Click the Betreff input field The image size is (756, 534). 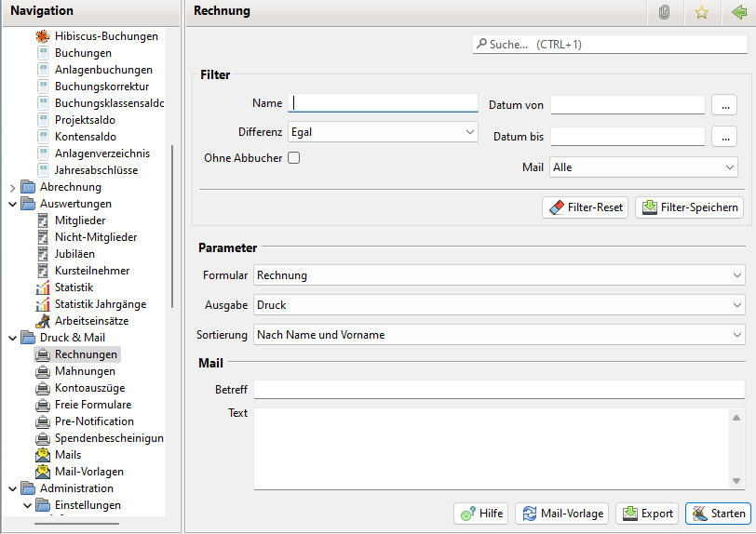(x=499, y=389)
